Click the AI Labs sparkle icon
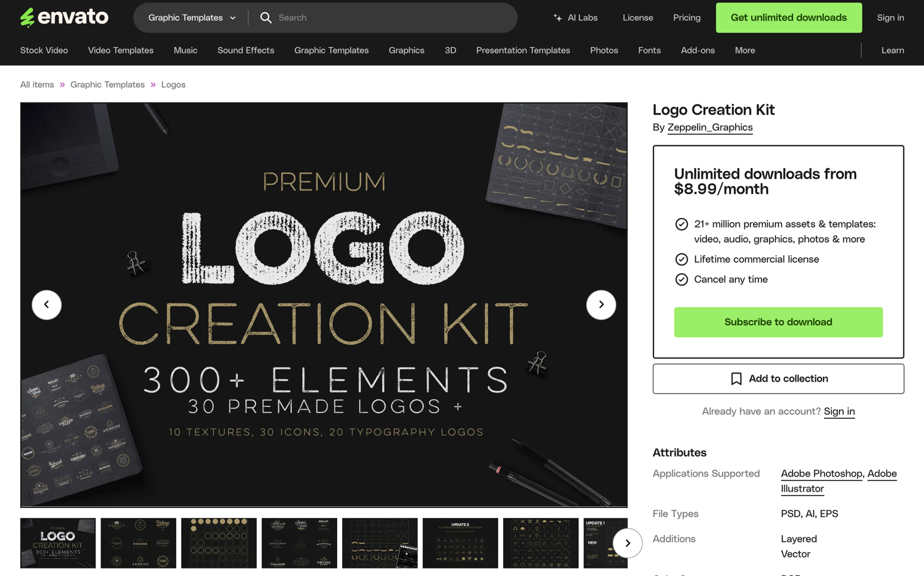 point(557,18)
